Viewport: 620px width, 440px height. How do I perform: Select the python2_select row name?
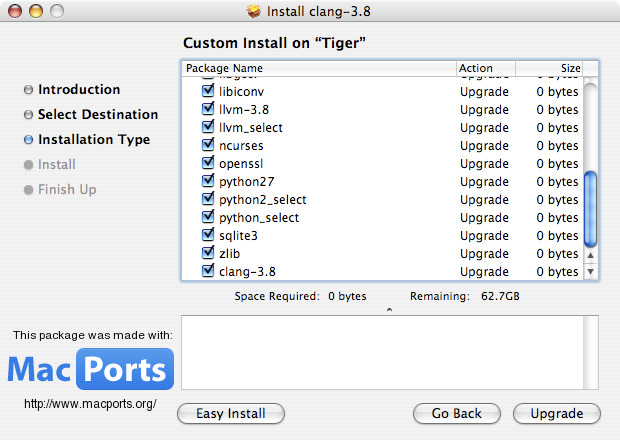(x=263, y=200)
